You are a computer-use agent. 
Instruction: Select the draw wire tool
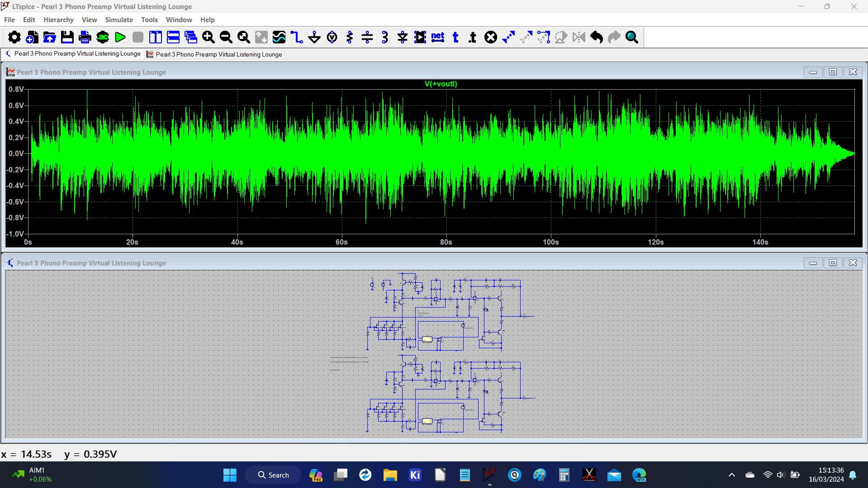click(297, 37)
